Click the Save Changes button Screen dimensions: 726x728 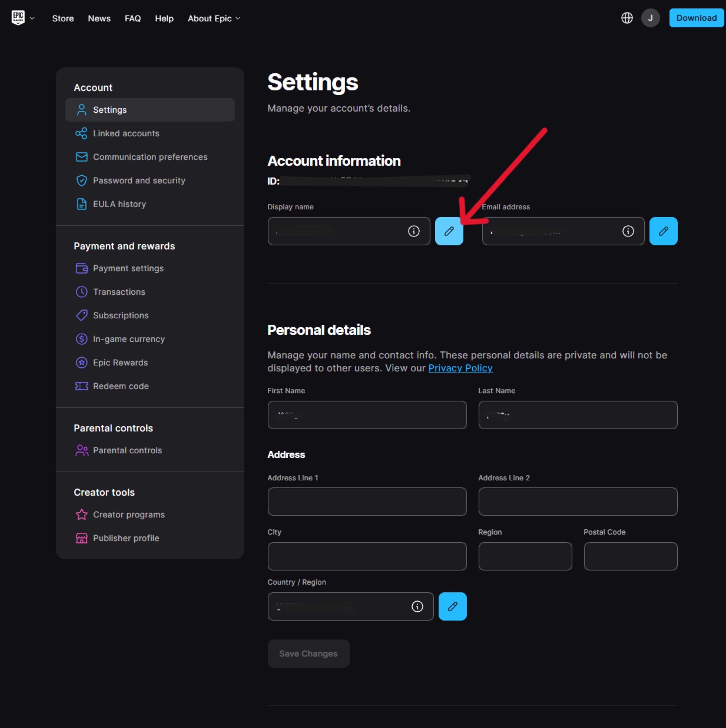(x=308, y=653)
